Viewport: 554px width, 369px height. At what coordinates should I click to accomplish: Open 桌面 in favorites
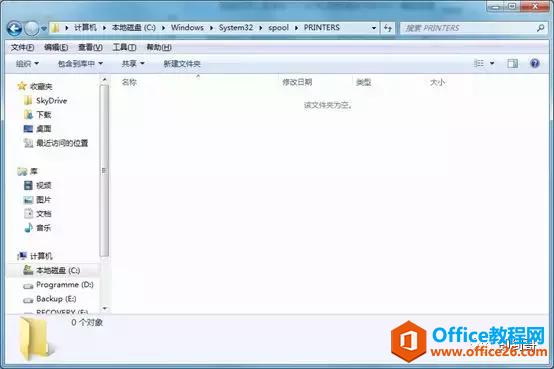tap(44, 129)
